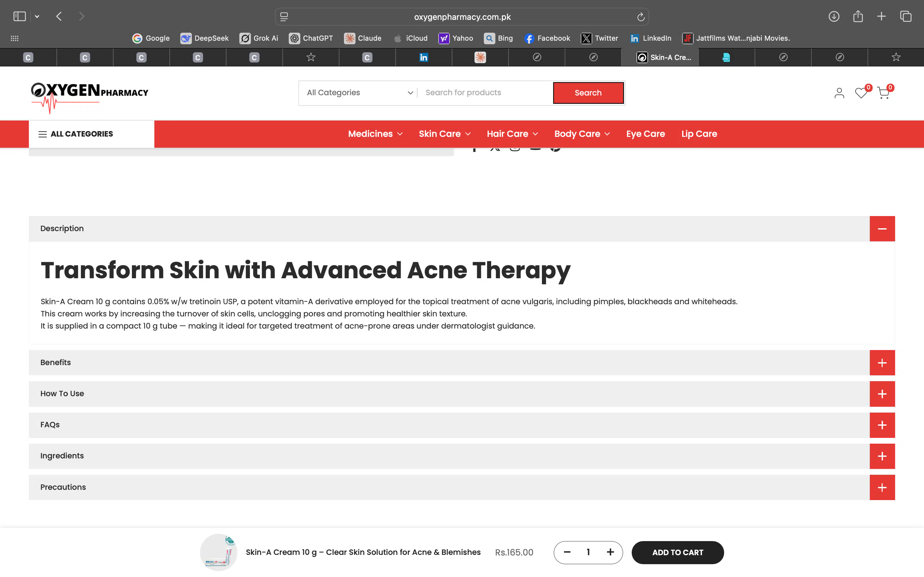Collapse the Description section minus button

point(882,229)
